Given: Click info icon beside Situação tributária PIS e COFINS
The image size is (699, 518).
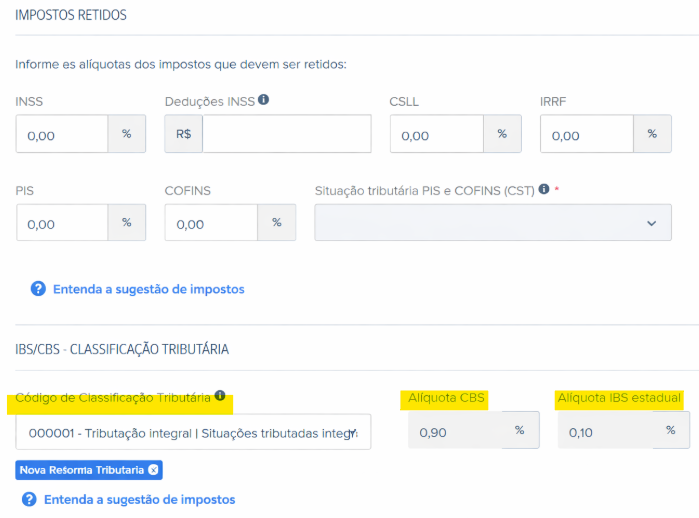Looking at the screenshot, I should point(544,189).
